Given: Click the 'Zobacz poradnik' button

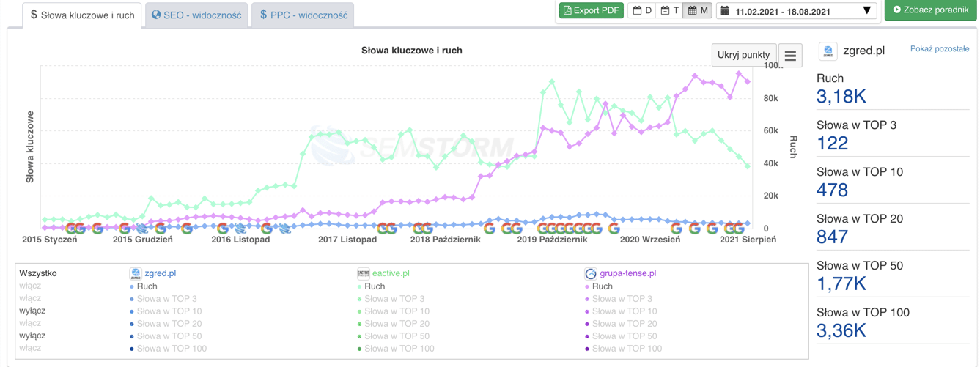Looking at the screenshot, I should 930,10.
